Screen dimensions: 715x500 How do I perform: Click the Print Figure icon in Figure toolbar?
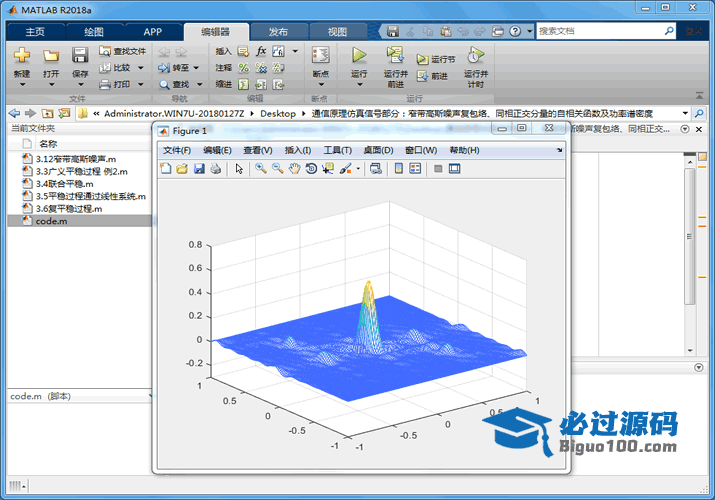(x=216, y=169)
